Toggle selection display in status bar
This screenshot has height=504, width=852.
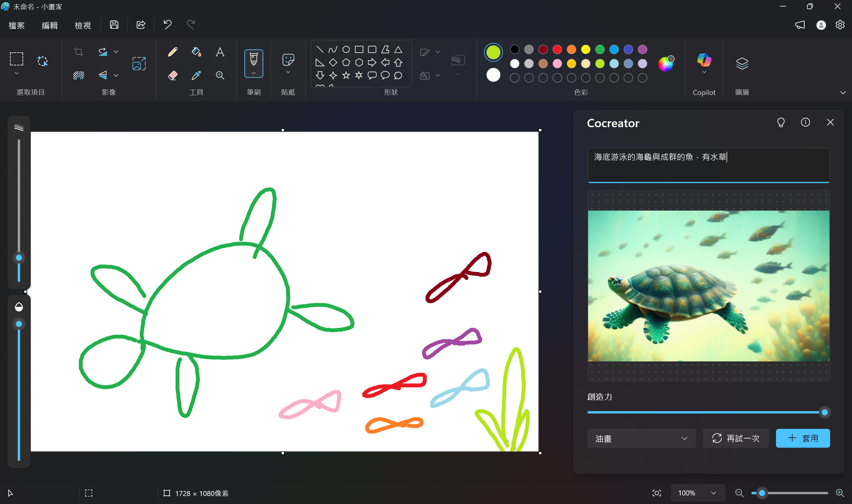coord(89,493)
